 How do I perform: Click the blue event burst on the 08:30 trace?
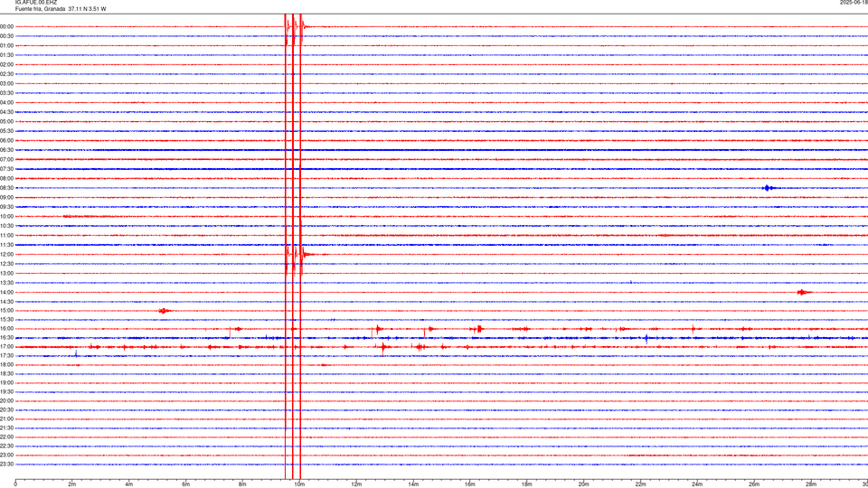coord(768,188)
